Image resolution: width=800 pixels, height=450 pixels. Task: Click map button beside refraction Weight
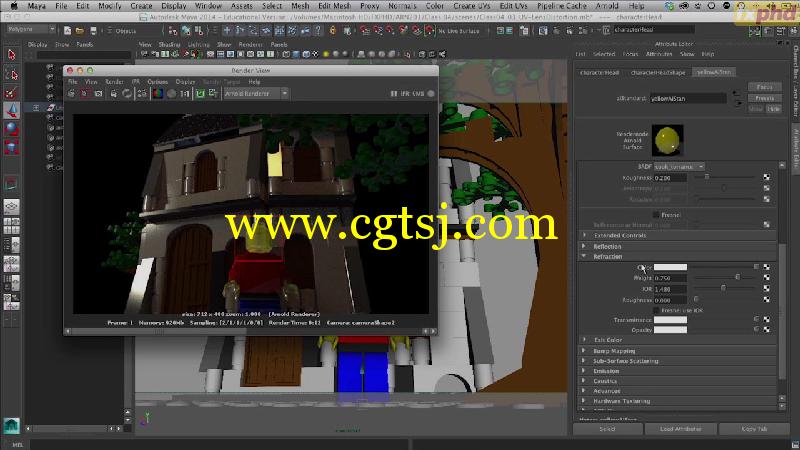pyautogui.click(x=766, y=278)
